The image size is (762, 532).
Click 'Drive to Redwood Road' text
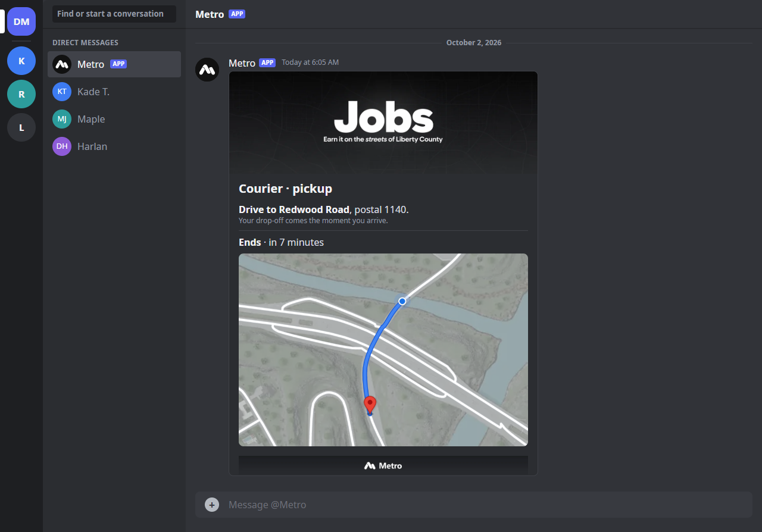(x=294, y=209)
